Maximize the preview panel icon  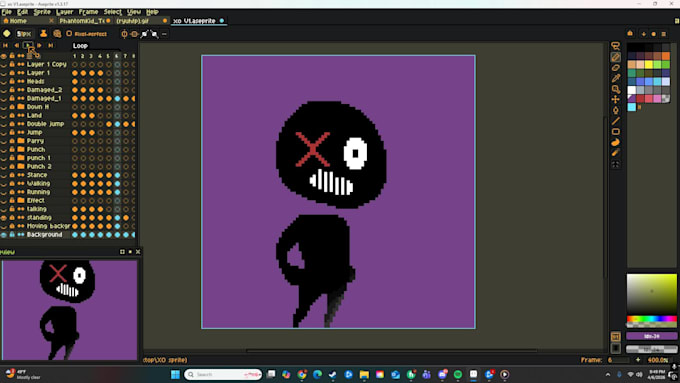(x=122, y=252)
